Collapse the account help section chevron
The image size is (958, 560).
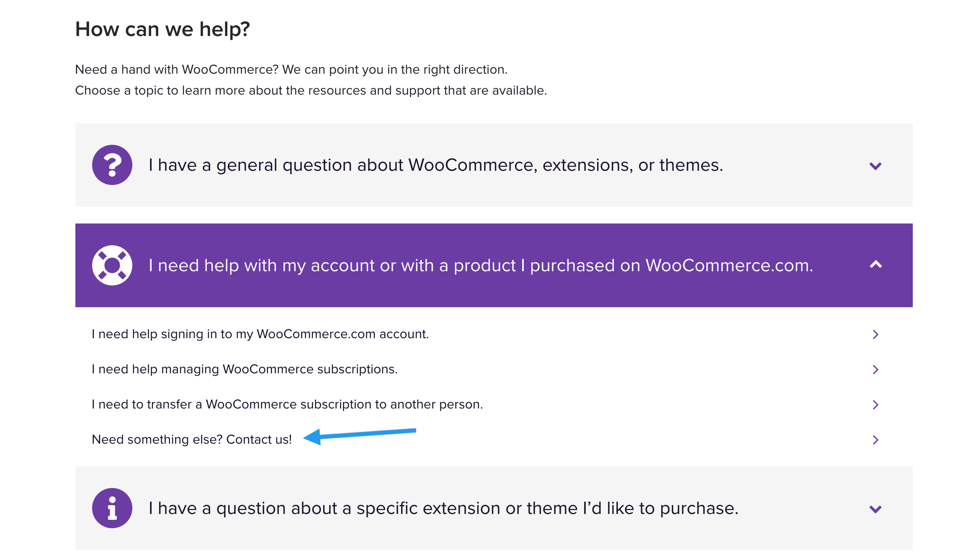click(x=876, y=265)
